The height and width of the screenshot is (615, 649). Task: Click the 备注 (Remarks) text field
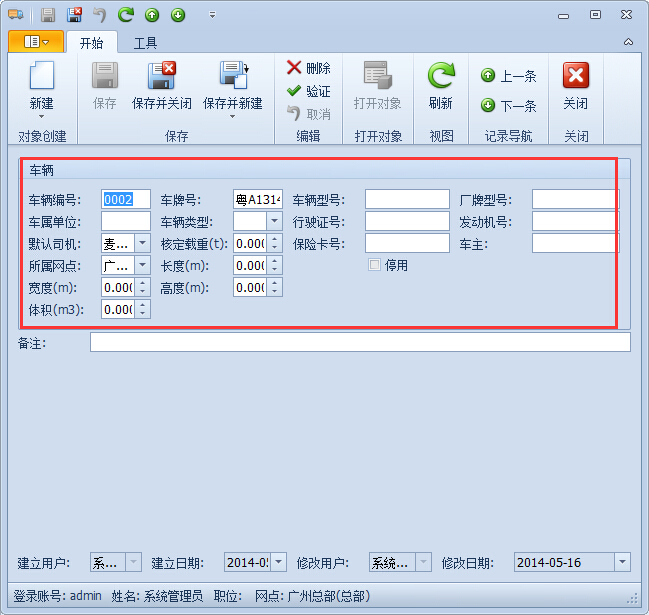(x=360, y=343)
